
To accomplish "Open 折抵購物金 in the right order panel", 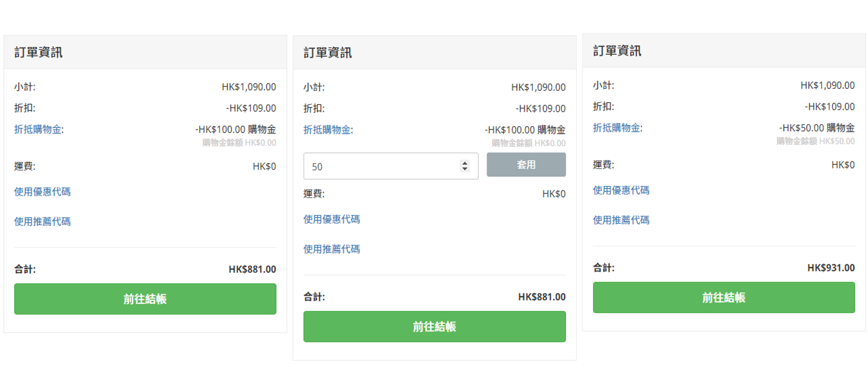I will pyautogui.click(x=617, y=128).
